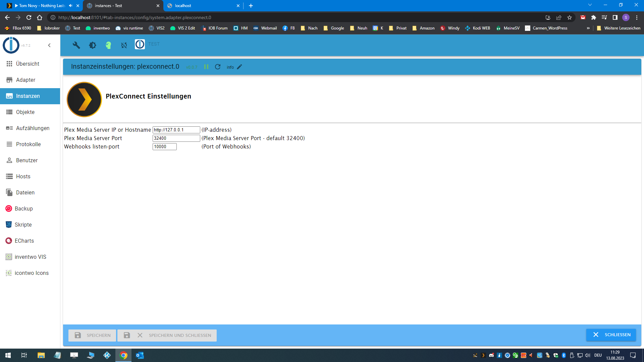Open Chrome three-dot menu
The height and width of the screenshot is (362, 644).
[637, 17]
